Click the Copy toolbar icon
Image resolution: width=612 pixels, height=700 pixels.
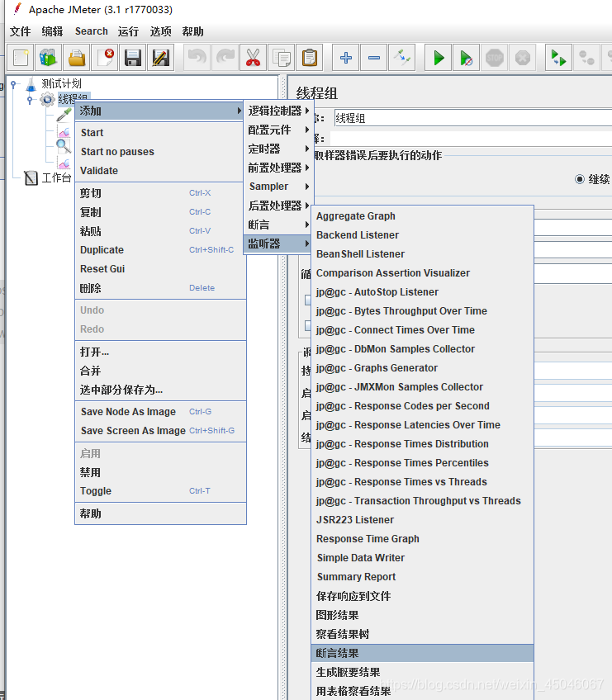282,58
